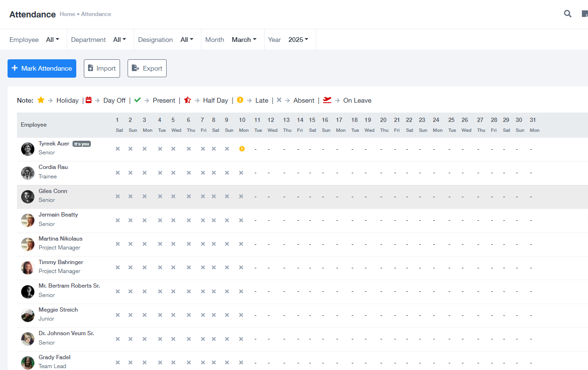The width and height of the screenshot is (588, 370).
Task: Click Grady Fadel's absent mark on day 7
Action: [x=203, y=362]
